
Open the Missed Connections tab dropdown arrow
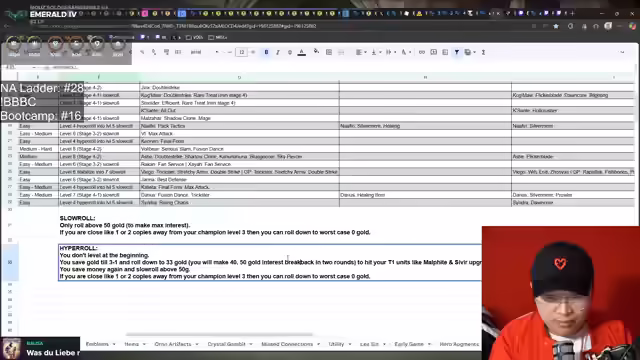[318, 344]
